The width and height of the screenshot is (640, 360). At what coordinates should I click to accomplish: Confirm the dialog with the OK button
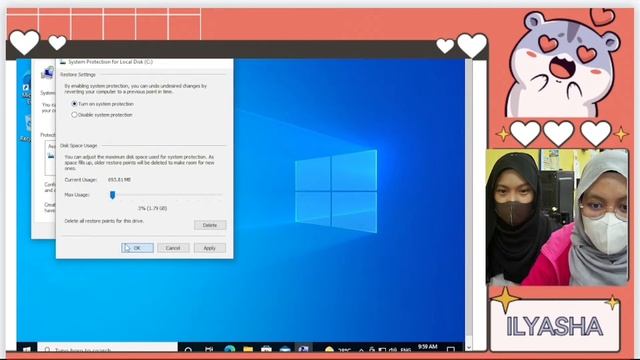pyautogui.click(x=137, y=248)
